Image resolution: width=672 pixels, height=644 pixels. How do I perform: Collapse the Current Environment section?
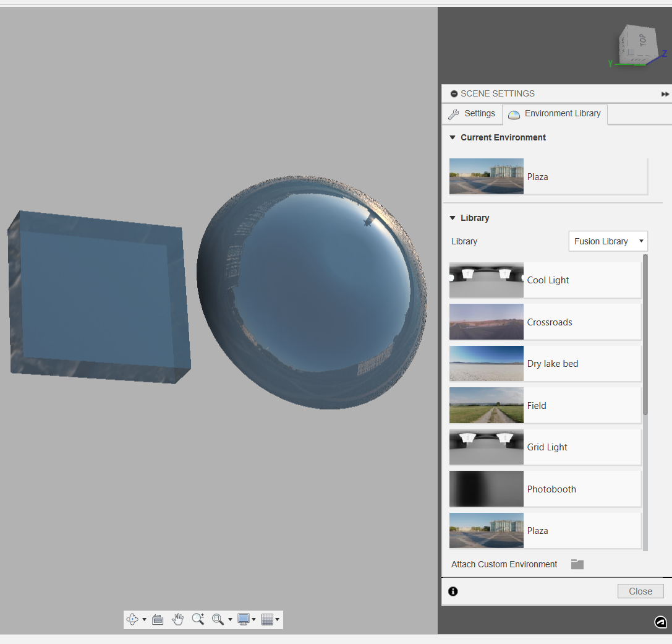click(x=453, y=137)
